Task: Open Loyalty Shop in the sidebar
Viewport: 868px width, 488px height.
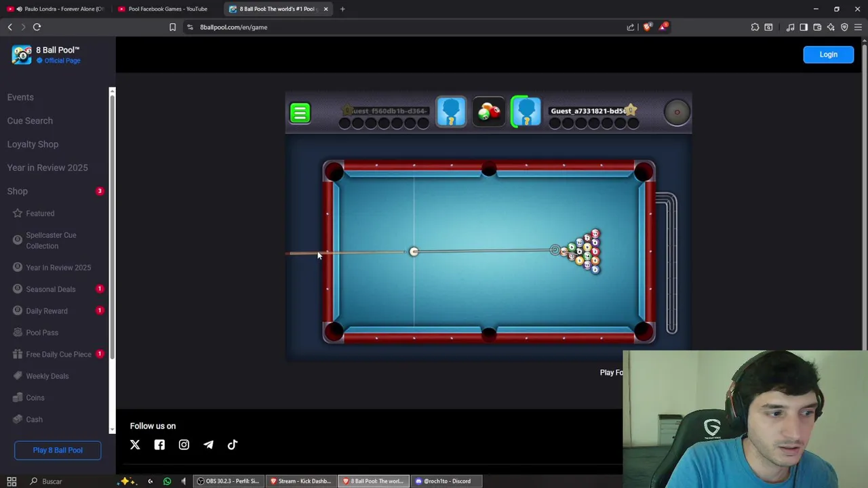Action: (33, 144)
